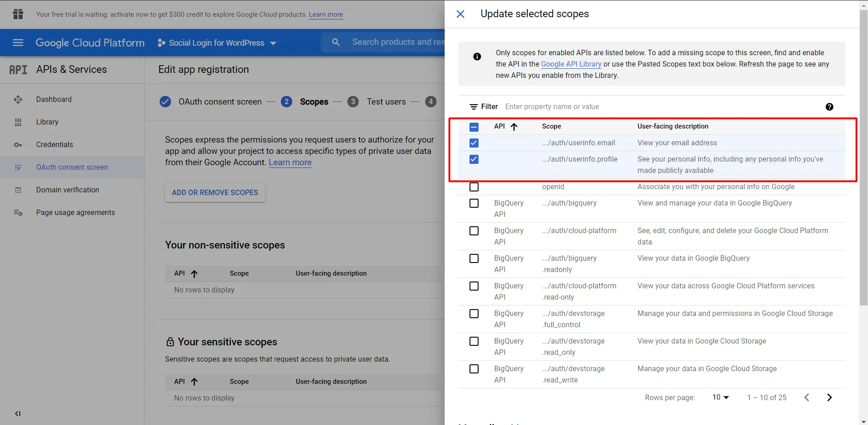The height and width of the screenshot is (425, 868).
Task: Open the Learn more link under Scopes description
Action: click(x=290, y=162)
